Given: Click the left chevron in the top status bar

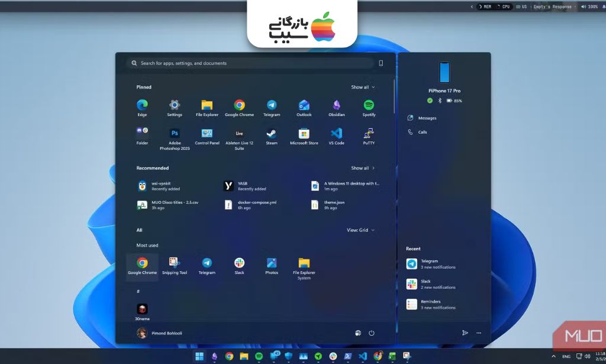Looking at the screenshot, I should pyautogui.click(x=472, y=7).
